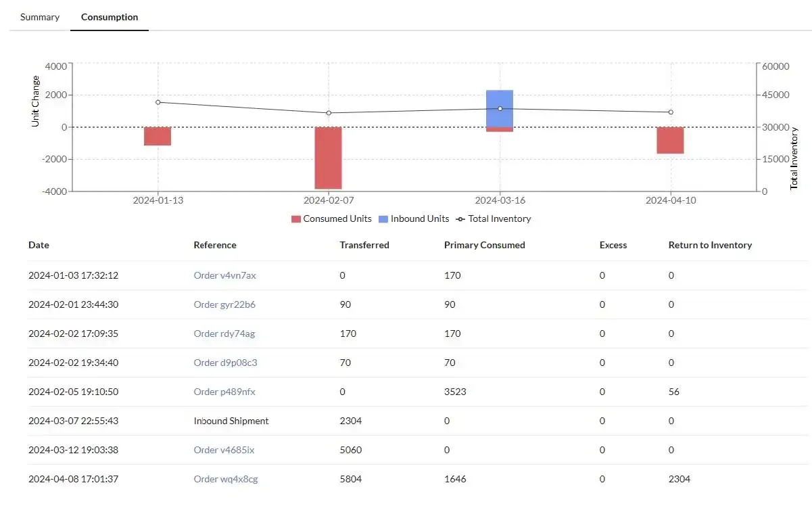
Task: Switch to the Summary tab
Action: click(39, 17)
